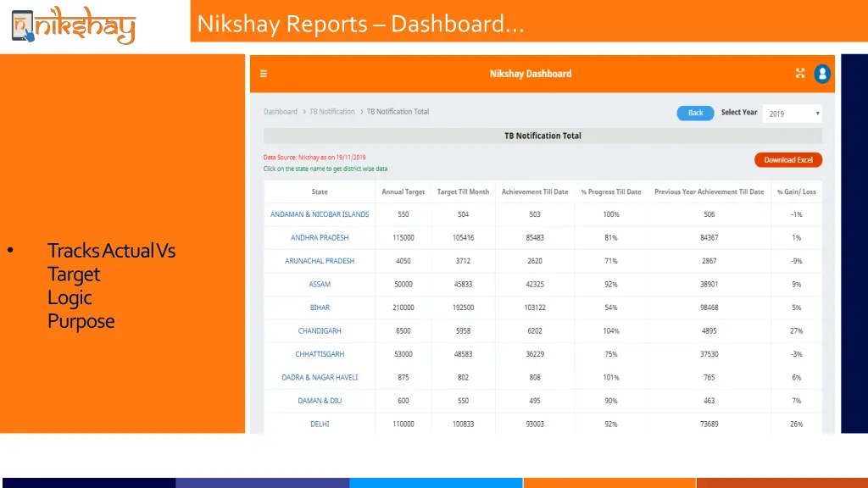This screenshot has height=488, width=868.
Task: Select the Nikshay Dashboard header title
Action: pos(531,74)
